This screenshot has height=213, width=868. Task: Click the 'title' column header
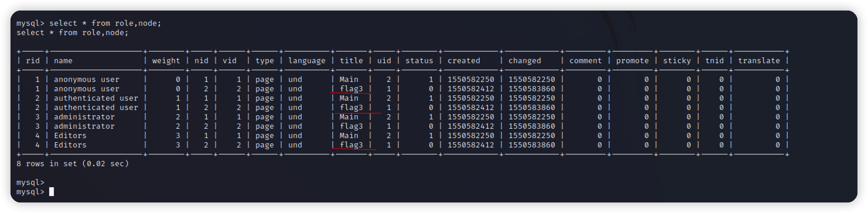[351, 61]
